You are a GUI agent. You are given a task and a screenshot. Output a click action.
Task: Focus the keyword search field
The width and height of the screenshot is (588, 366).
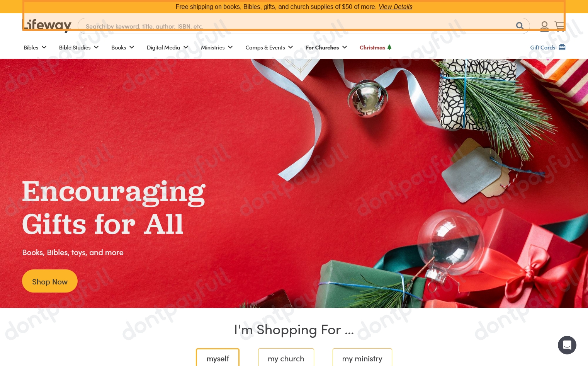tap(297, 26)
